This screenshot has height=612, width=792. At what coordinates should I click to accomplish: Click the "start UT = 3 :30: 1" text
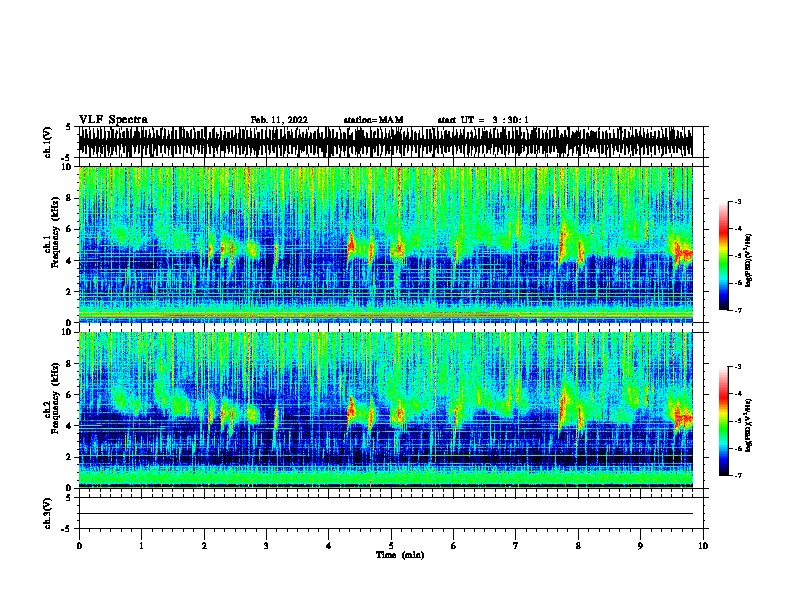(x=483, y=120)
